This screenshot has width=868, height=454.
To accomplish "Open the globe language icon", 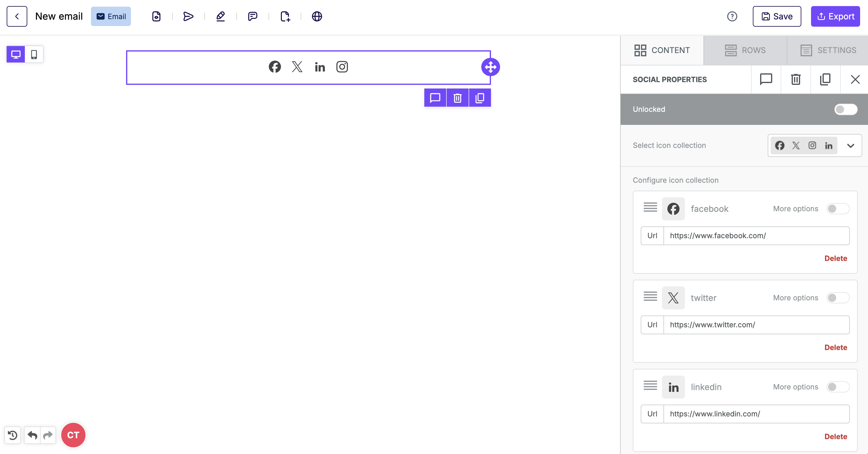I will (317, 16).
